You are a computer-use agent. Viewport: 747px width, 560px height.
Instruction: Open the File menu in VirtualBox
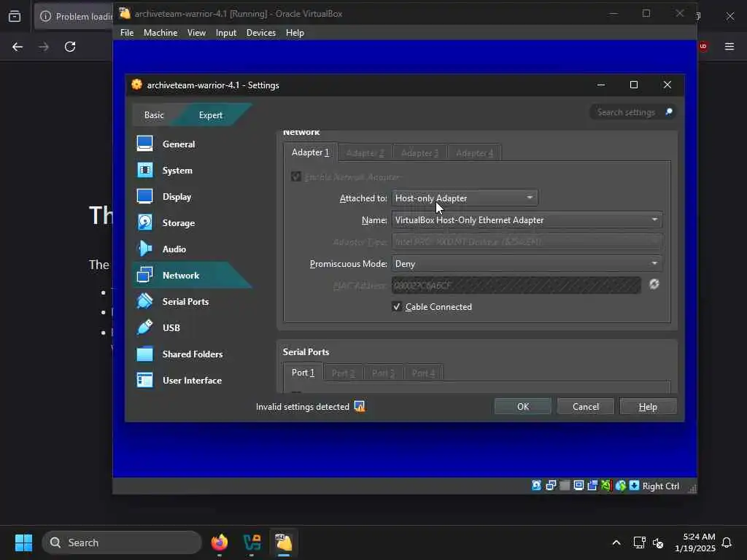point(127,32)
